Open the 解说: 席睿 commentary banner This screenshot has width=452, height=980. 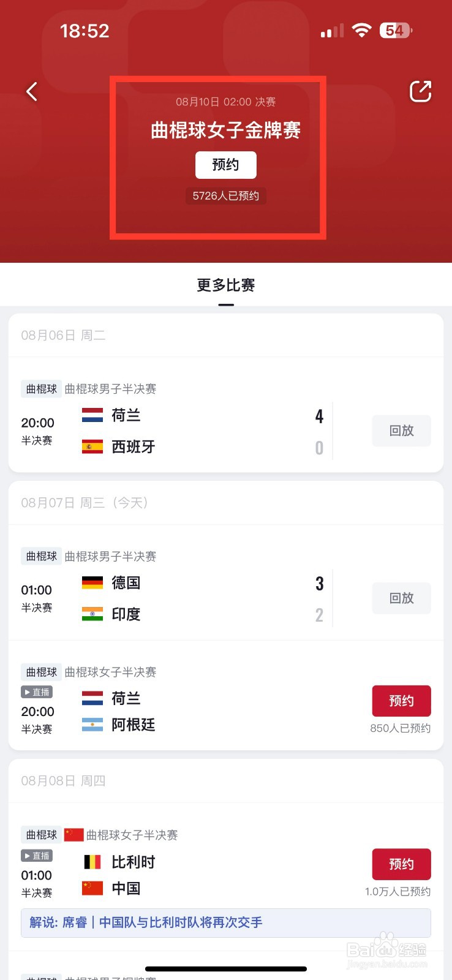[225, 922]
